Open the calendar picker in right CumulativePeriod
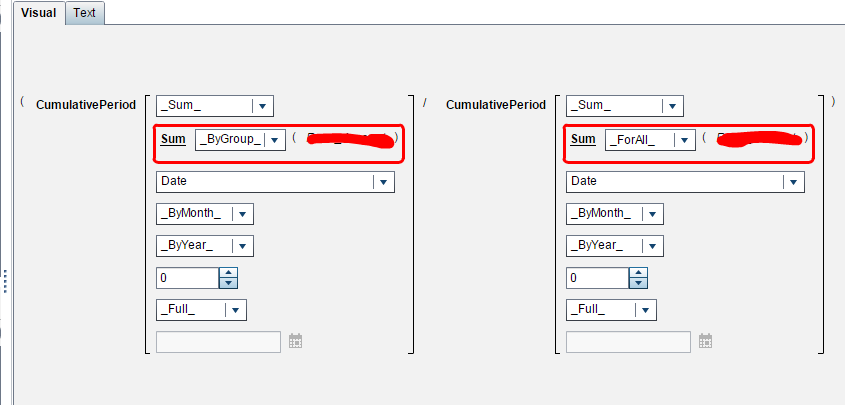This screenshot has height=405, width=845. (705, 341)
